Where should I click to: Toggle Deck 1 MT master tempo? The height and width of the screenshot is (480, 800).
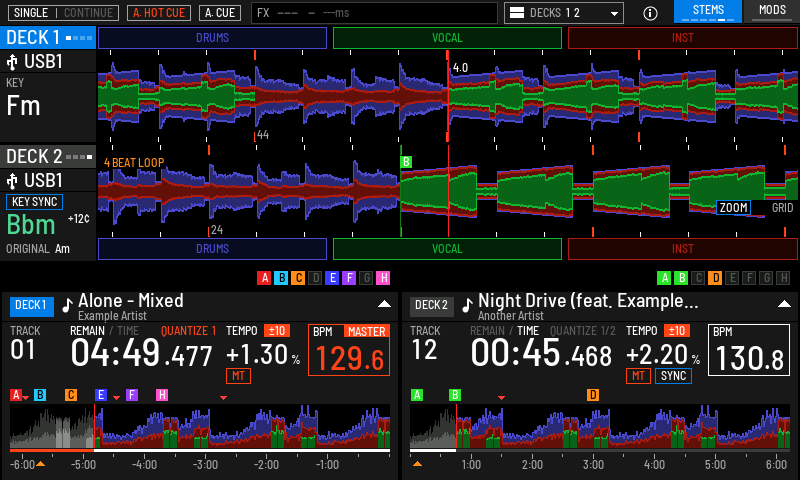point(238,376)
